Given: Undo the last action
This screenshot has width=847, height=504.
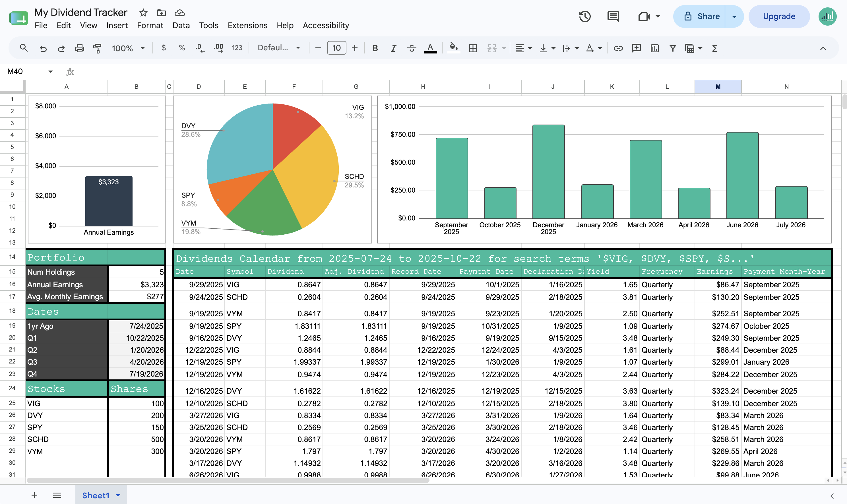Looking at the screenshot, I should tap(43, 48).
